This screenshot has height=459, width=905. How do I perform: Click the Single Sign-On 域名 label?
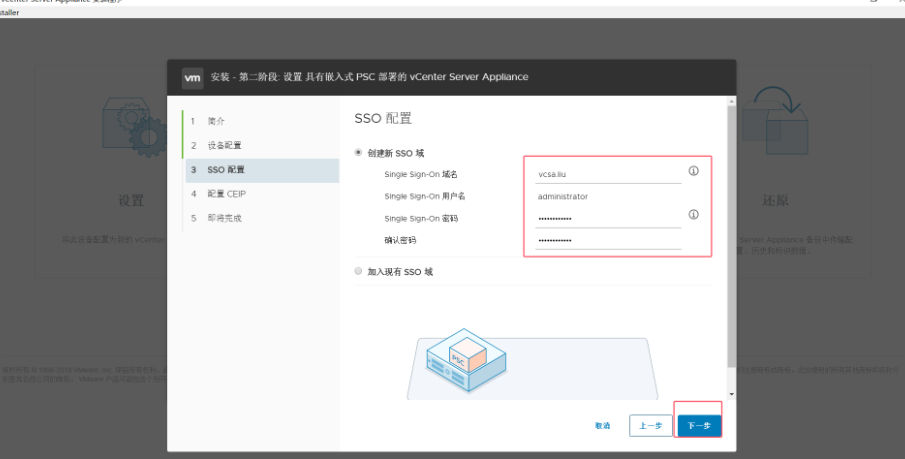pyautogui.click(x=421, y=174)
